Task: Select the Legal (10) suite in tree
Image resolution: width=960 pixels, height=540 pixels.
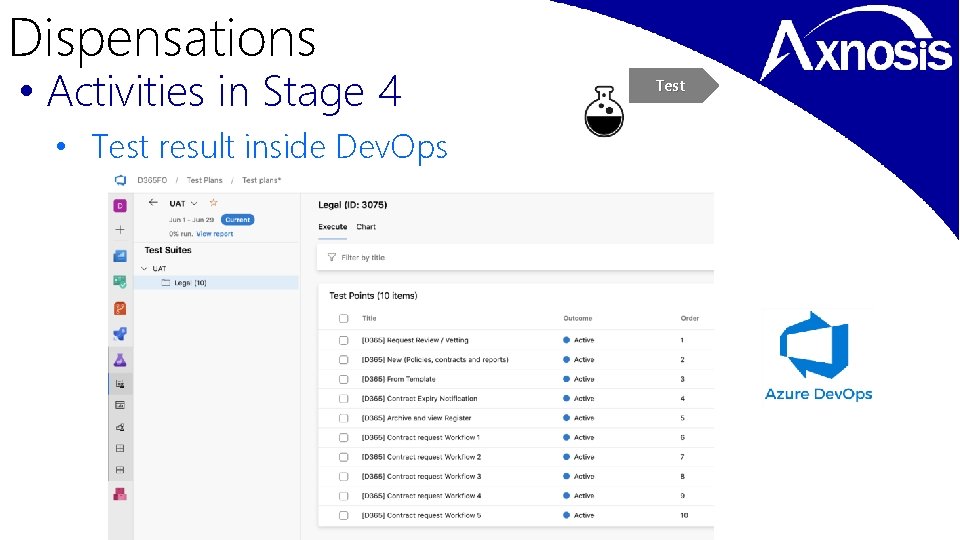Action: click(x=216, y=283)
